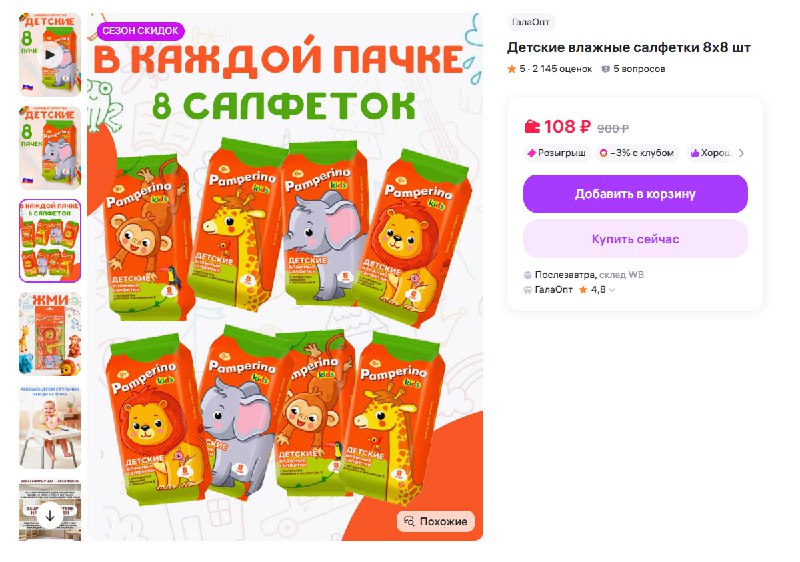Image resolution: width=800 pixels, height=562 pixels.
Task: Click the down arrow below thumbnails
Action: point(50,516)
